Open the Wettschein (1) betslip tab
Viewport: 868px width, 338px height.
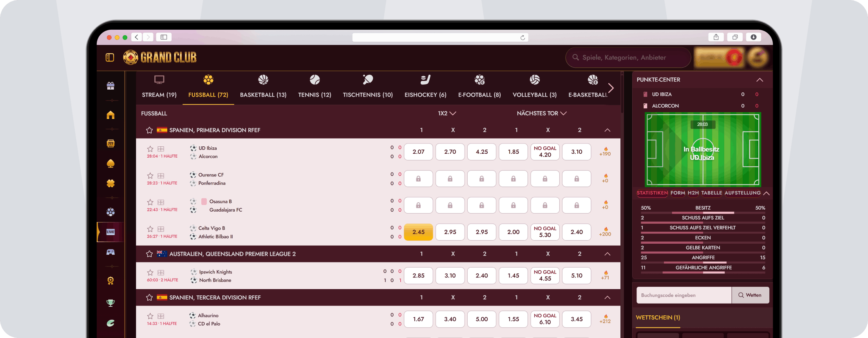pos(658,318)
